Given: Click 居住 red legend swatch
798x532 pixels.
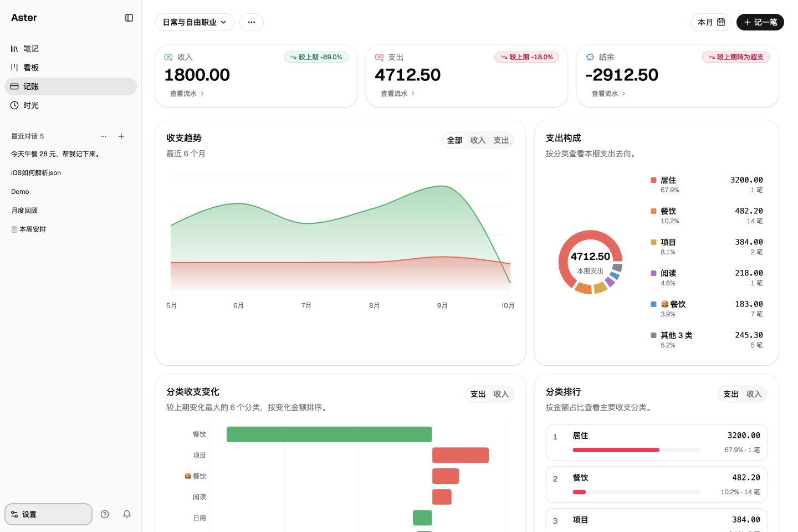Looking at the screenshot, I should pos(653,180).
